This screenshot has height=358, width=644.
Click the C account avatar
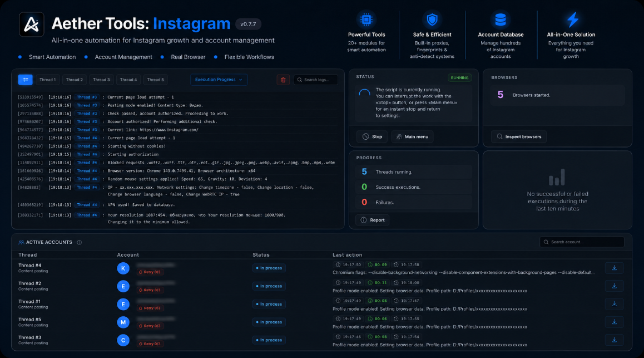click(123, 340)
